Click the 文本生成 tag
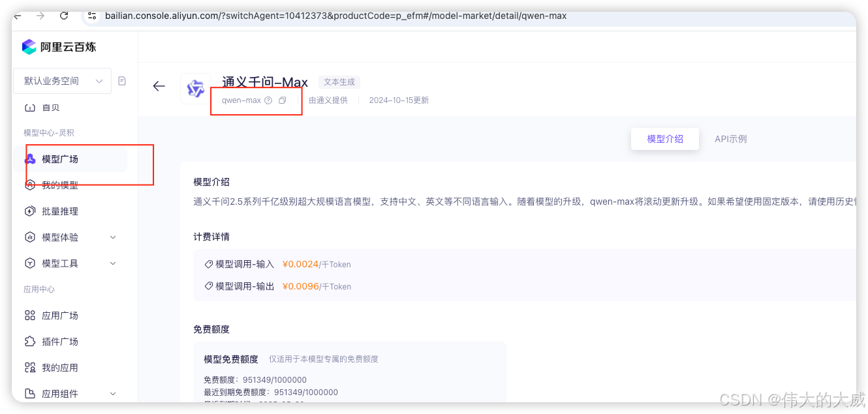The width and height of the screenshot is (868, 414). 339,82
